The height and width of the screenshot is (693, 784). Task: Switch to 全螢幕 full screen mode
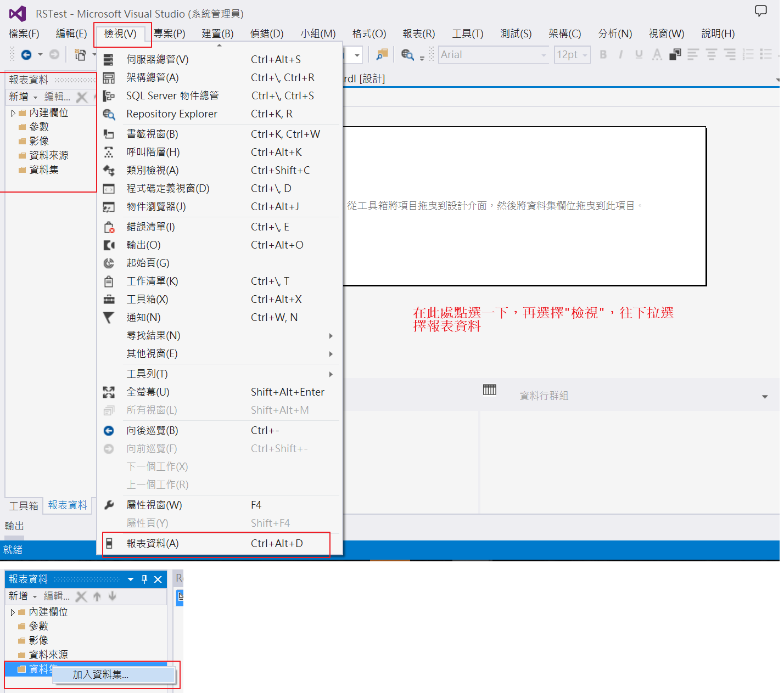(220, 392)
